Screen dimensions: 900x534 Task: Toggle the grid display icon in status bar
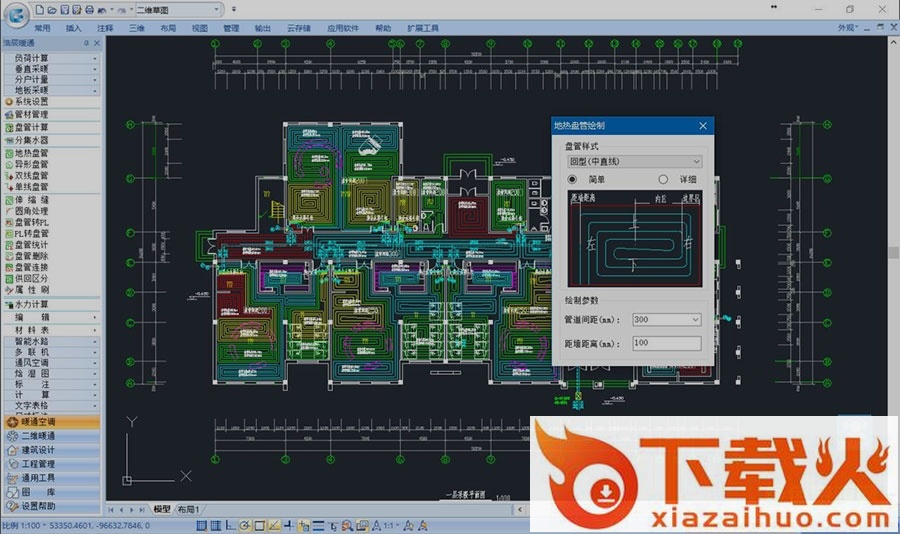pyautogui.click(x=216, y=525)
